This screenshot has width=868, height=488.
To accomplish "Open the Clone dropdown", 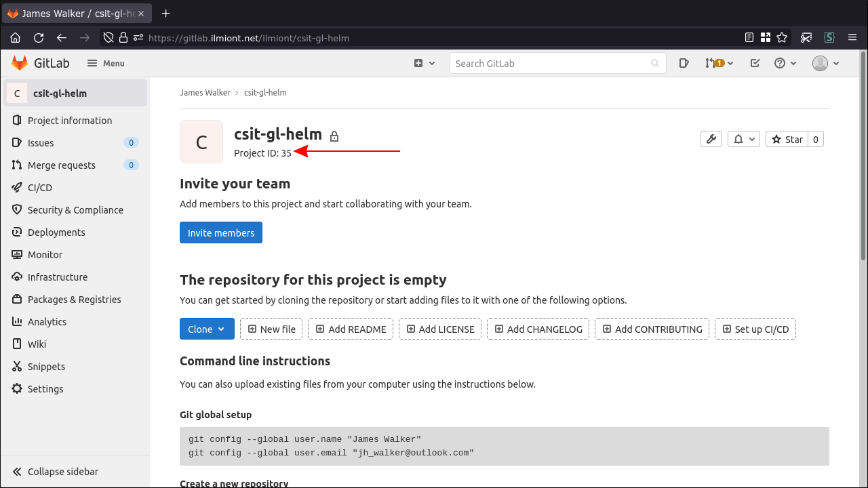I will tap(207, 329).
